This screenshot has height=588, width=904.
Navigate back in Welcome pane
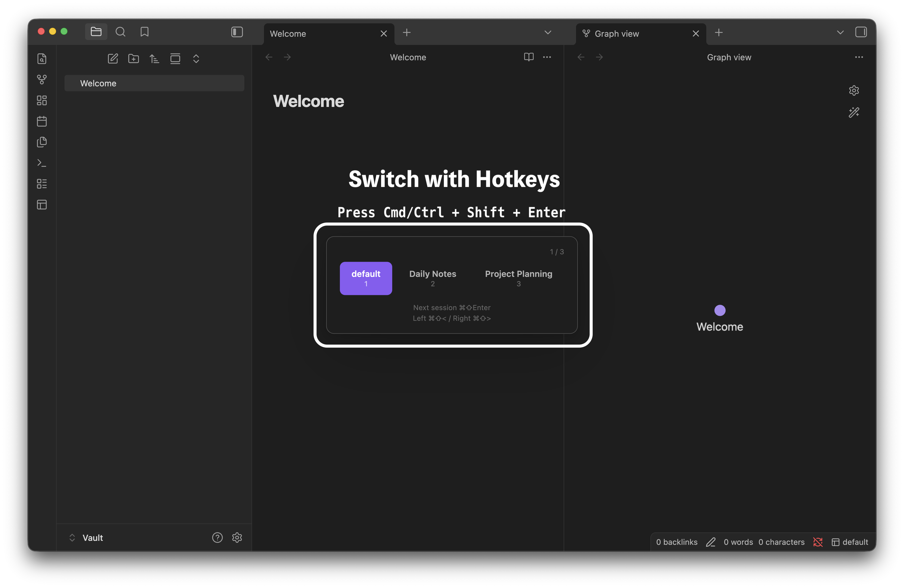269,57
